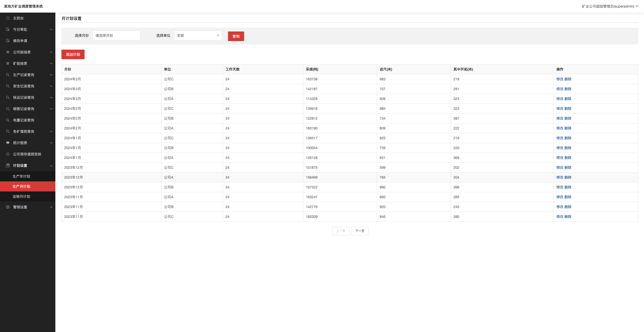Click the search icon beside 生产记录查询
Viewport: 644px width, 332px height.
coord(8,75)
